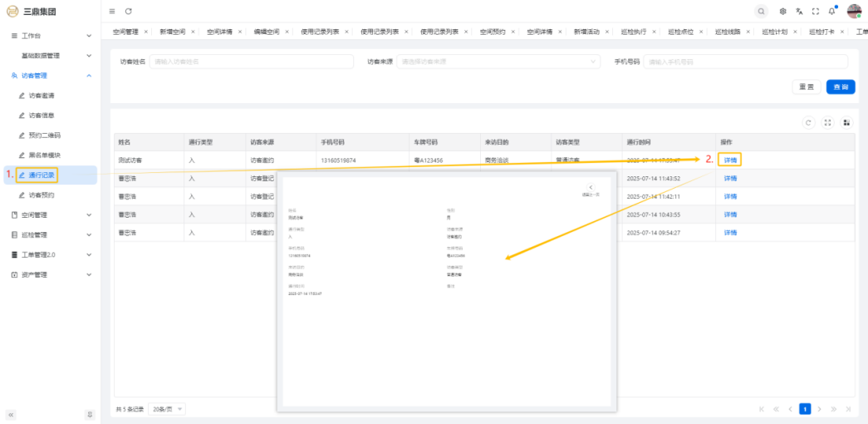868x424 pixels.
Task: Select 访客邀请 in the sidebar
Action: [42, 96]
